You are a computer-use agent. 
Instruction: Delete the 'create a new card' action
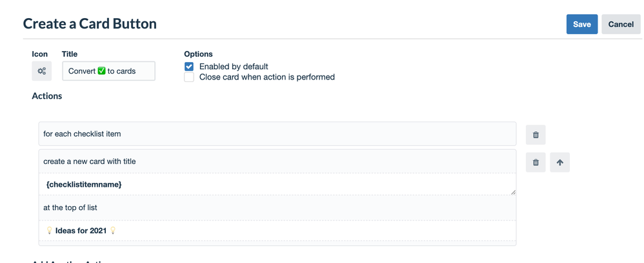(x=536, y=162)
